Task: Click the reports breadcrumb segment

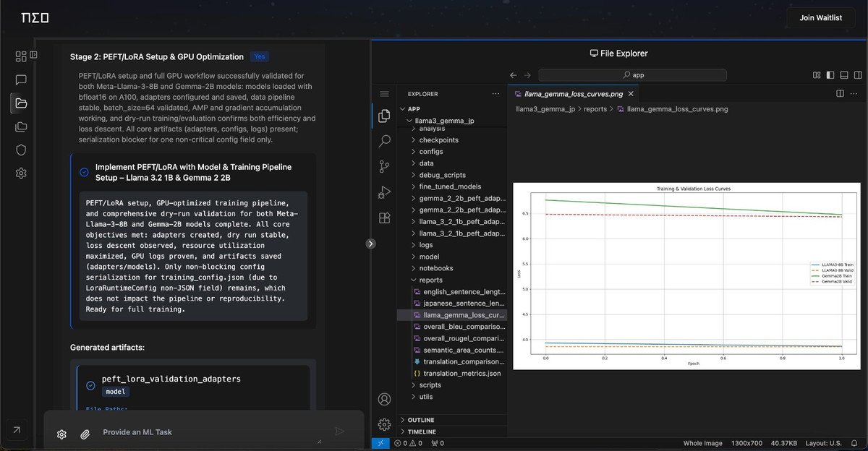Action: point(595,109)
